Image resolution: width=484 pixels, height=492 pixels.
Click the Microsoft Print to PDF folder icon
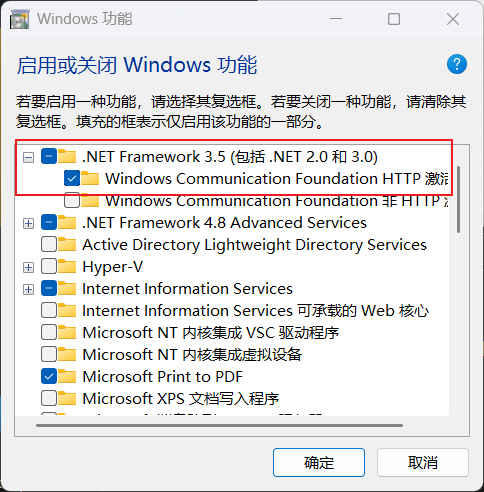pos(67,376)
